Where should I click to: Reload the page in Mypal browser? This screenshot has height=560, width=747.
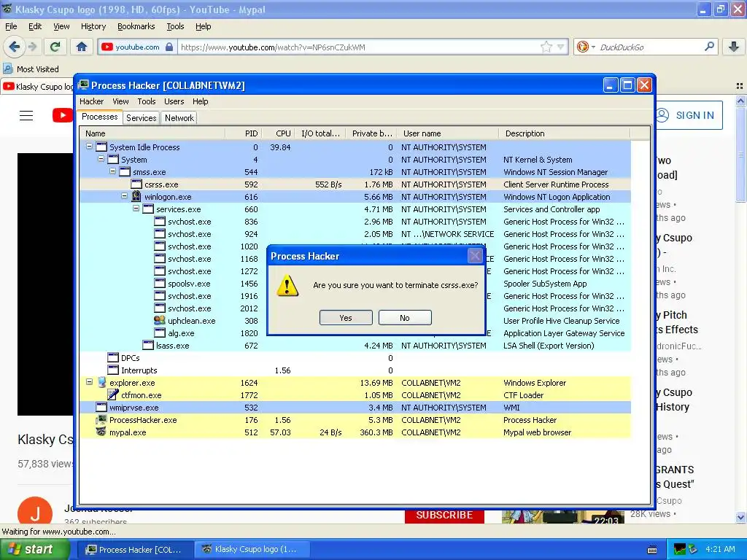[x=55, y=47]
